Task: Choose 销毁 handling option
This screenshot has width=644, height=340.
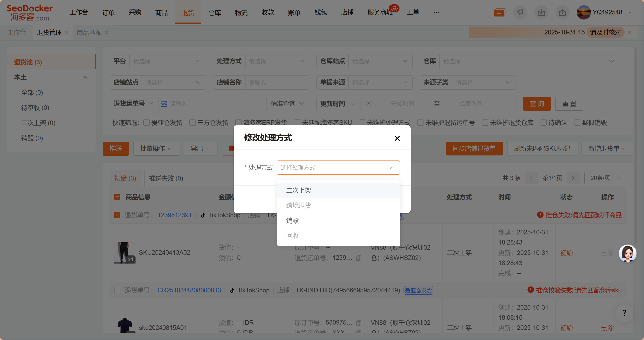Action: (293, 221)
